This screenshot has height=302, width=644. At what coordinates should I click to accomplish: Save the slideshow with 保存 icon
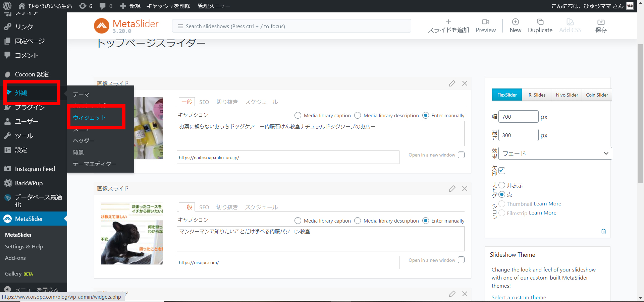601,22
